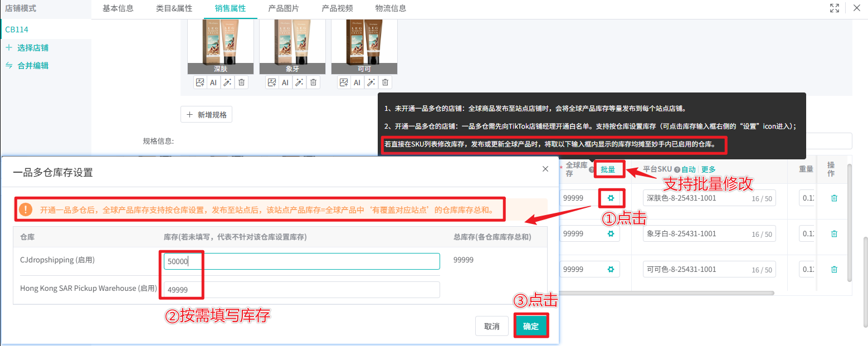Click SKU table horizontal scrollbar
The height and width of the screenshot is (346, 868).
tap(667, 293)
